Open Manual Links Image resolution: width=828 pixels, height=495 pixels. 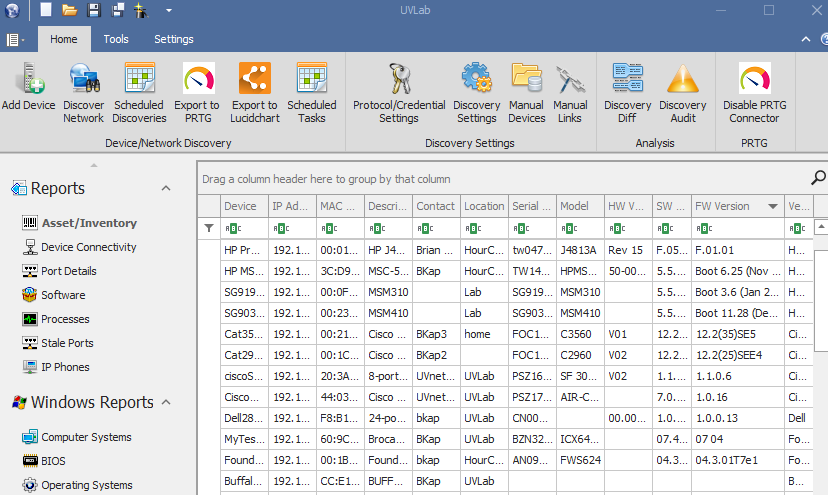pyautogui.click(x=570, y=93)
